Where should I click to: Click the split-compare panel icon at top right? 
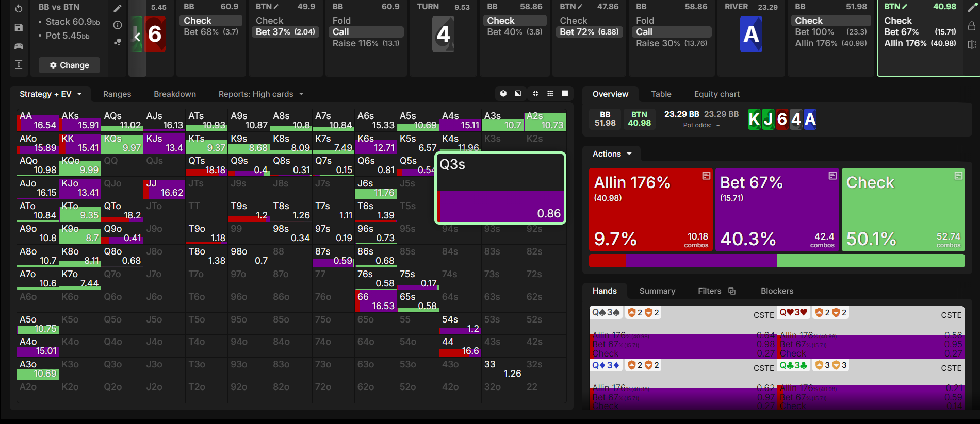(972, 44)
